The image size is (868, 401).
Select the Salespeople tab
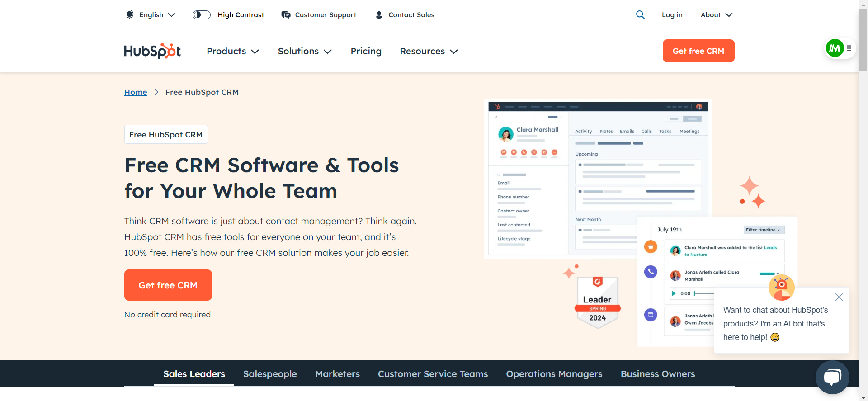click(270, 374)
